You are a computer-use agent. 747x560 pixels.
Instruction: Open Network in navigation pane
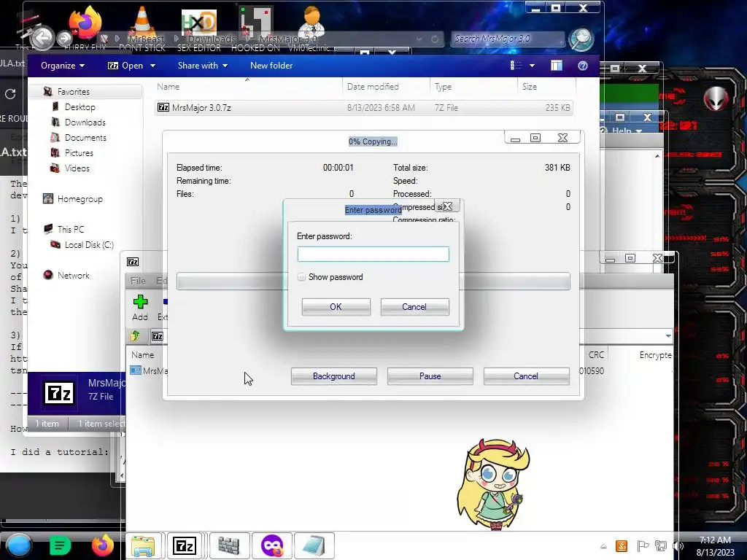click(x=73, y=275)
